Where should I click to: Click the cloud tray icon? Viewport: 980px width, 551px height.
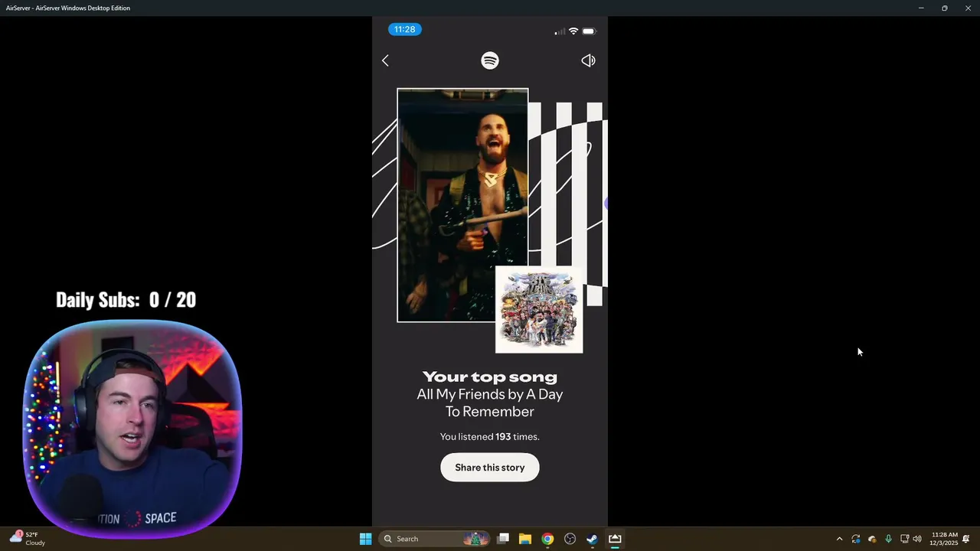tap(872, 539)
